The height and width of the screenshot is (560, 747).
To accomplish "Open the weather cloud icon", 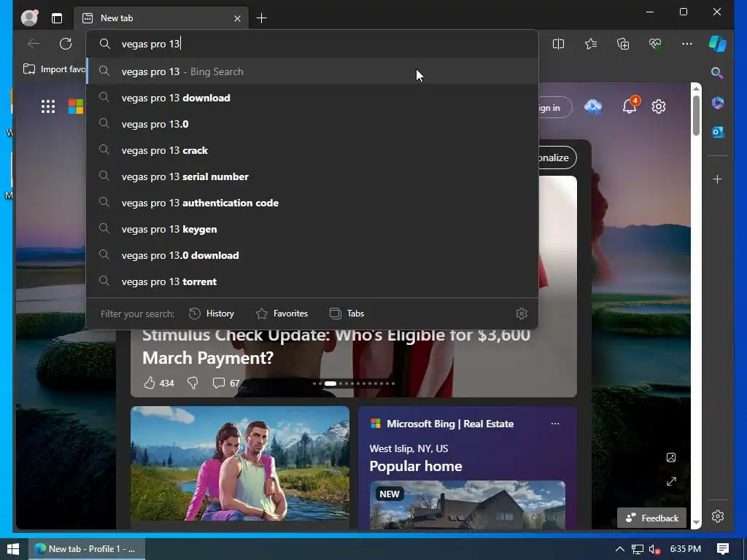I will (x=593, y=106).
